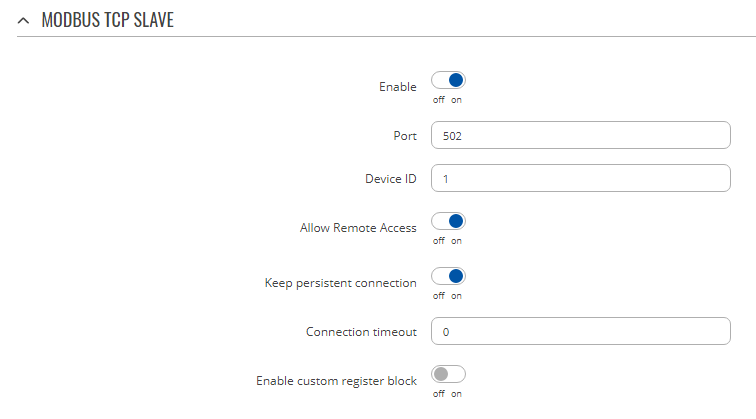Image resolution: width=756 pixels, height=419 pixels.
Task: Turn off the Enable toggle switch
Action: pyautogui.click(x=448, y=81)
